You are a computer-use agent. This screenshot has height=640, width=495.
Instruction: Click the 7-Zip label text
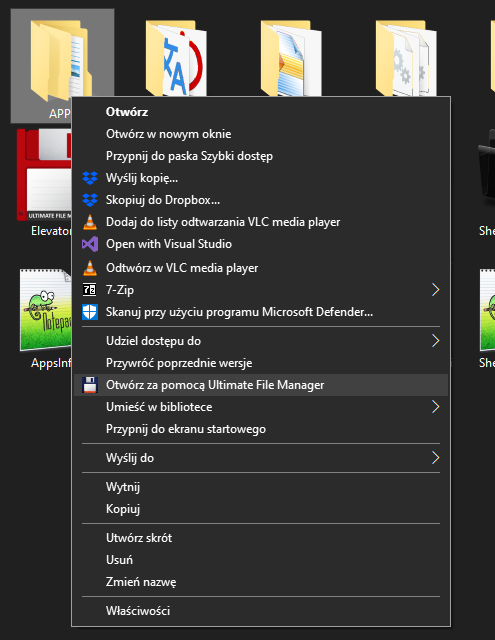click(120, 290)
